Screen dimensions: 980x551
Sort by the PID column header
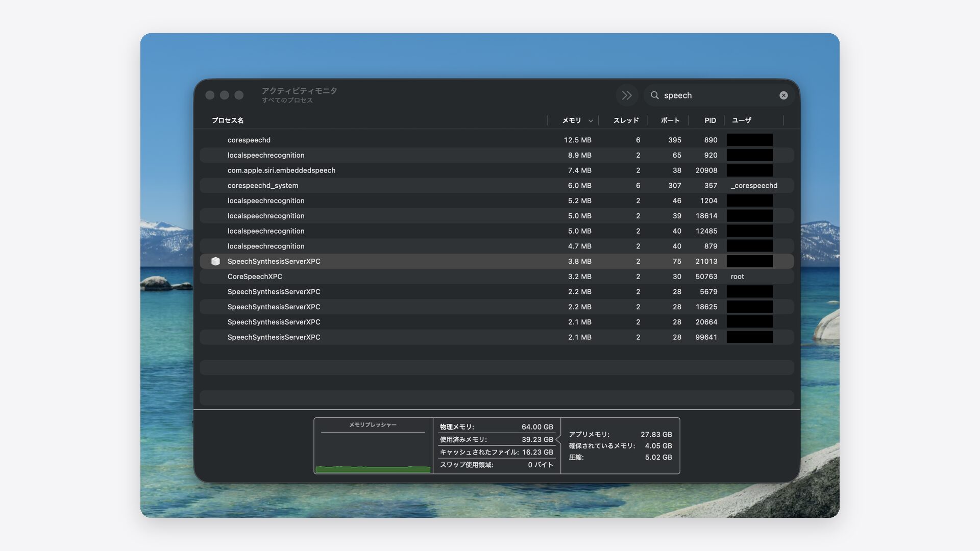point(710,120)
